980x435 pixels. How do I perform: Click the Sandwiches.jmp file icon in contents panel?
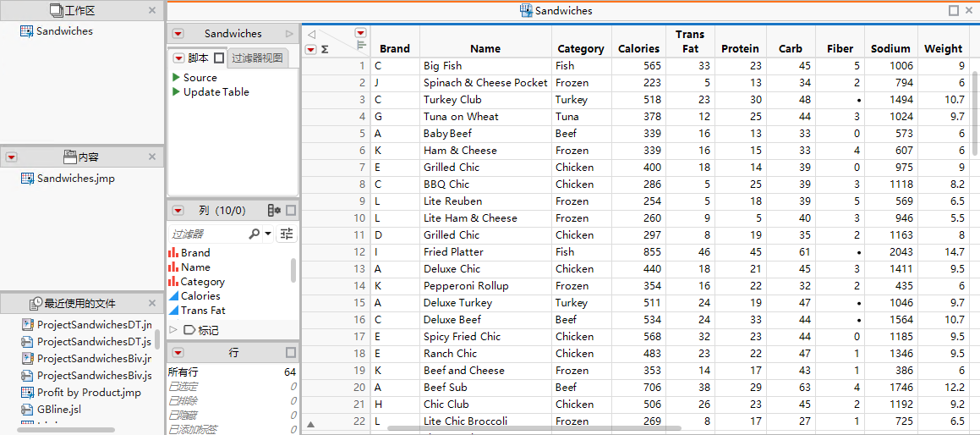[x=27, y=179]
